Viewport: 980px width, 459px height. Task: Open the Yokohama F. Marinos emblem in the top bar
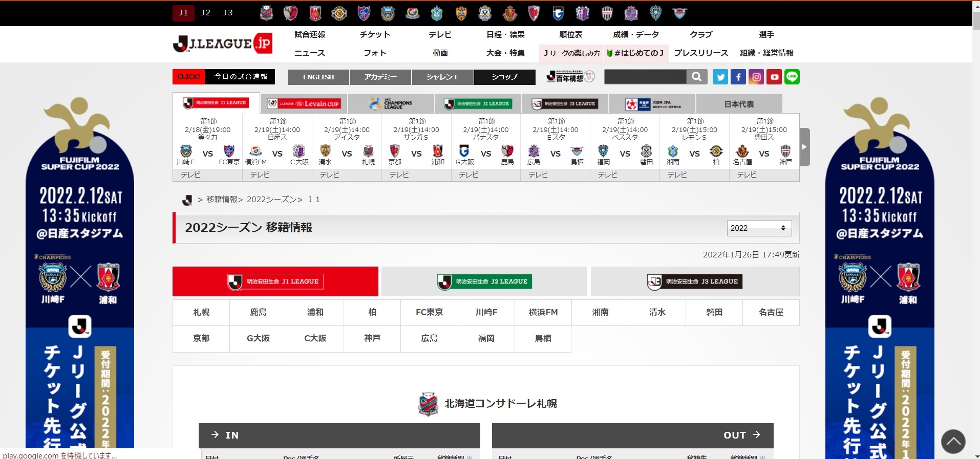point(412,13)
